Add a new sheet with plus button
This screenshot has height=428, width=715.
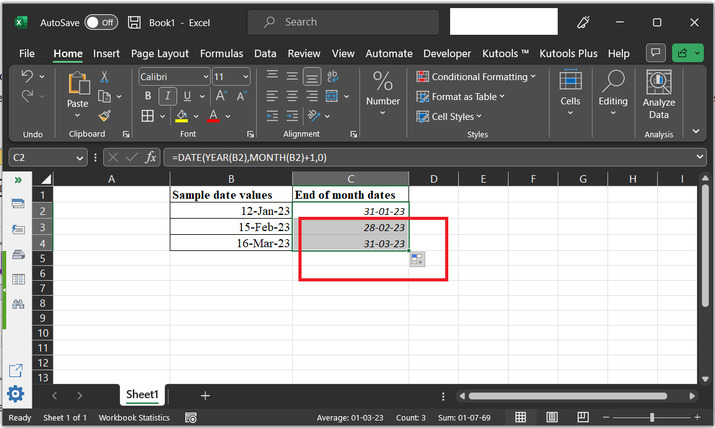coord(205,396)
